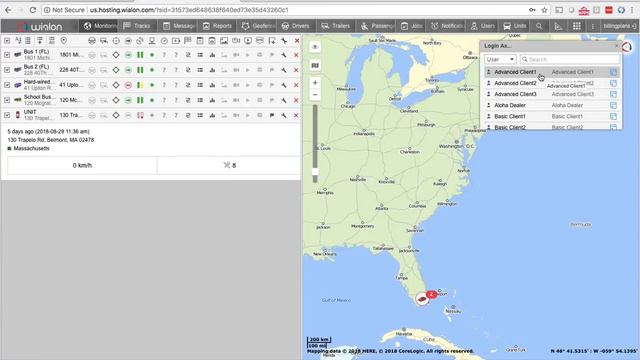The image size is (640, 360).
Task: Open the User type dropdown
Action: coord(500,59)
